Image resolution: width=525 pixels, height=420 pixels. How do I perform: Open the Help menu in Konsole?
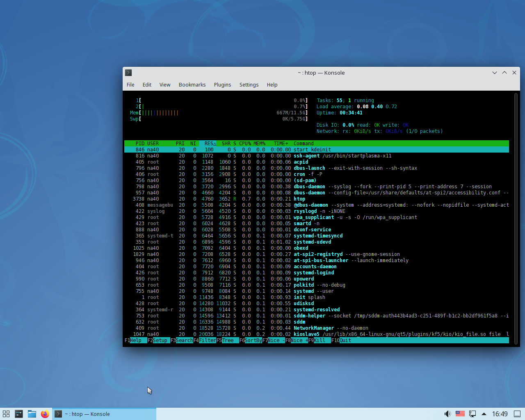[x=272, y=84]
